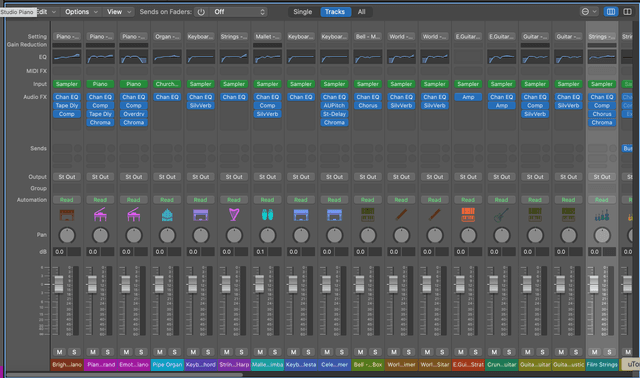This screenshot has width=640, height=378.
Task: Open EQ thumbnail on Film Strings strip
Action: click(602, 57)
